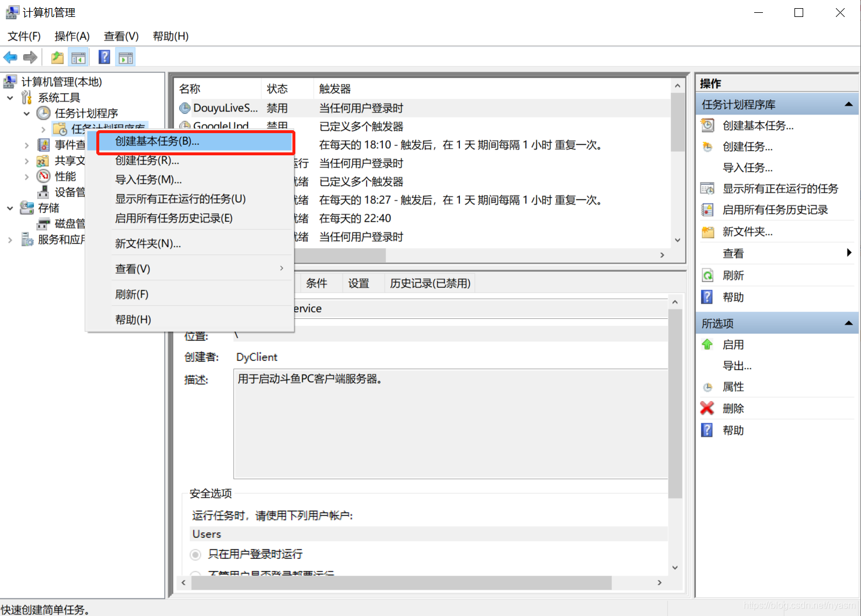Click the task list horizontal scrollbar thumb
The height and width of the screenshot is (616, 861).
coord(340,255)
